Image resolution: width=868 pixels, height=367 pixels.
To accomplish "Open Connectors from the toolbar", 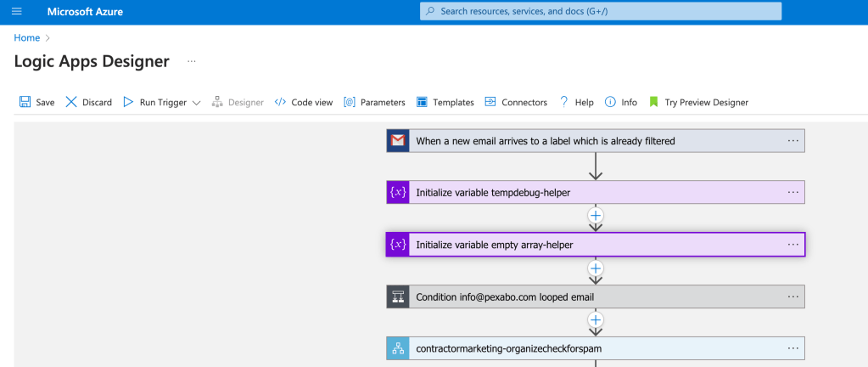I will [516, 102].
